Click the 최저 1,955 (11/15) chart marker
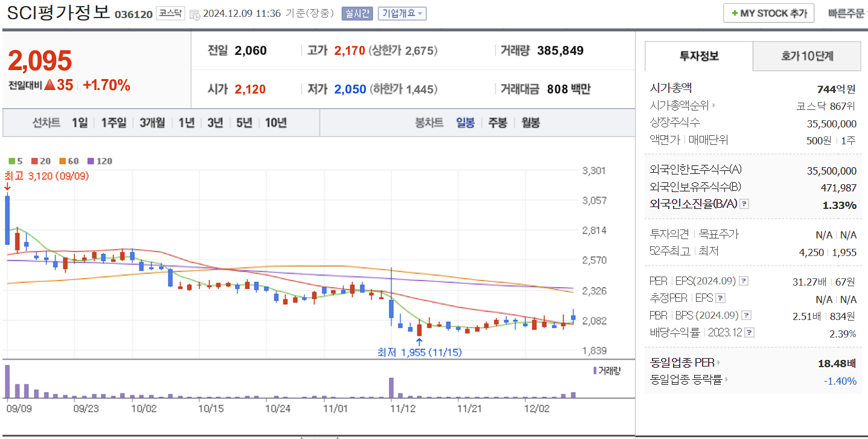 coord(419,352)
